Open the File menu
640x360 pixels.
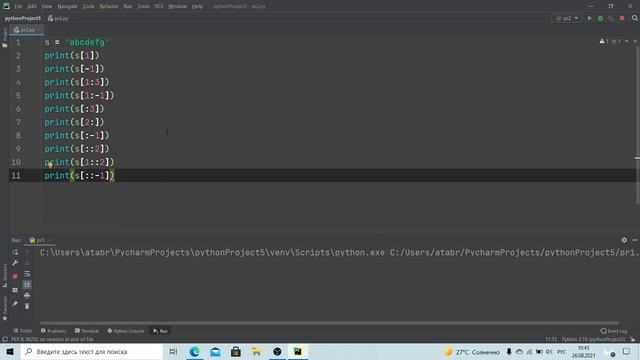[18, 6]
